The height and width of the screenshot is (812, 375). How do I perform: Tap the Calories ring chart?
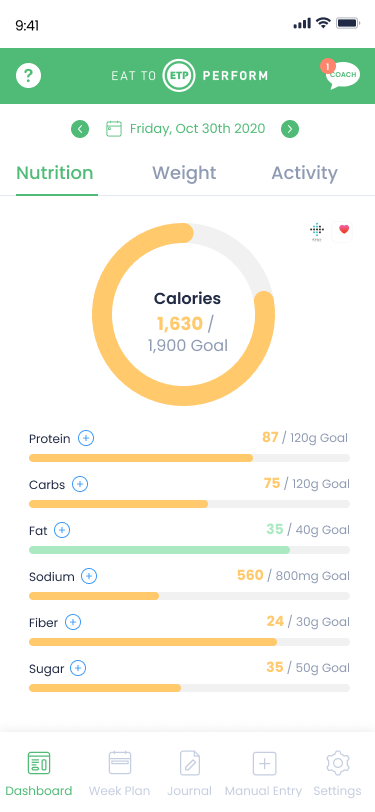click(183, 314)
